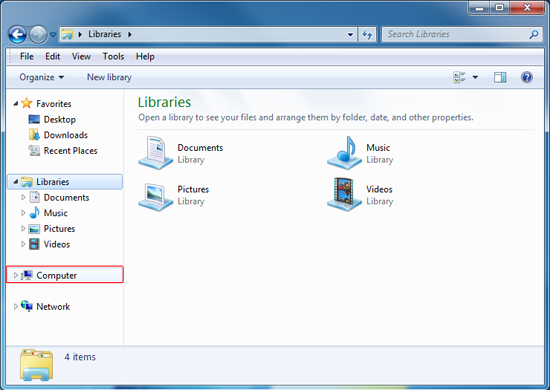Click the blue Help question mark icon

(x=527, y=77)
